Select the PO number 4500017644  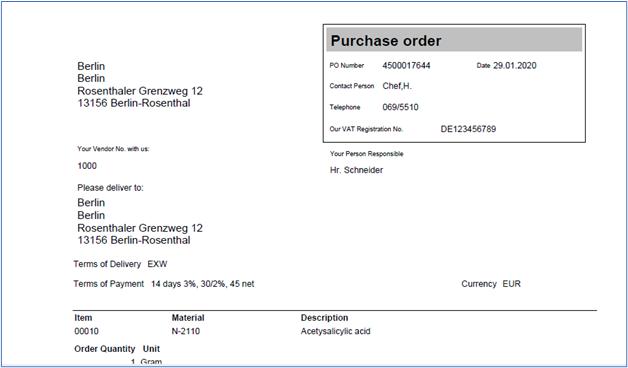point(406,66)
